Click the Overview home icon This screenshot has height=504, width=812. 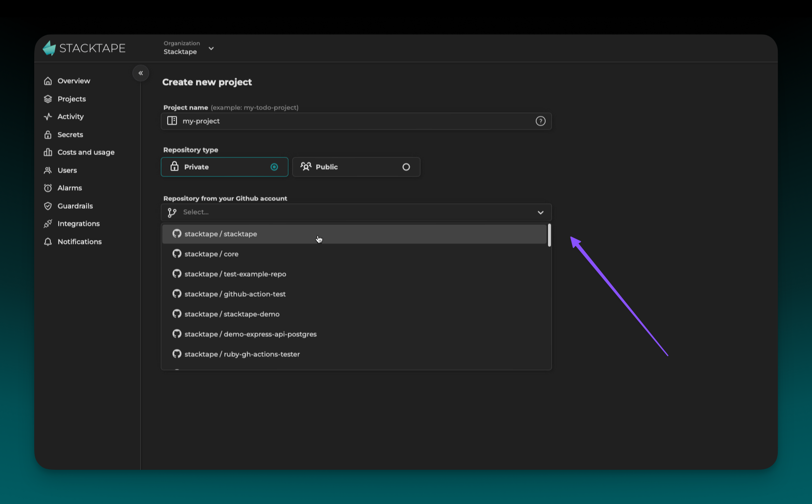[48, 81]
